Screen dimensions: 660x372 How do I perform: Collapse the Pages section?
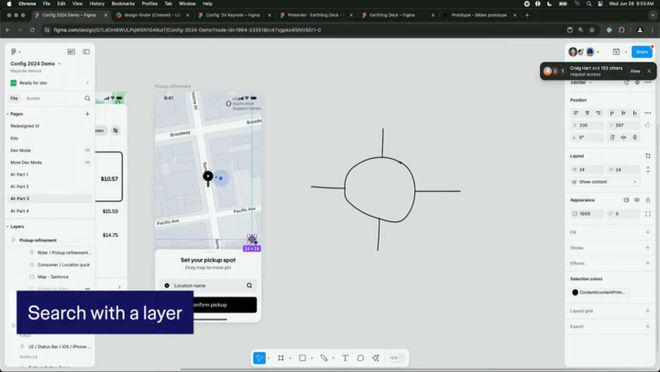8,114
